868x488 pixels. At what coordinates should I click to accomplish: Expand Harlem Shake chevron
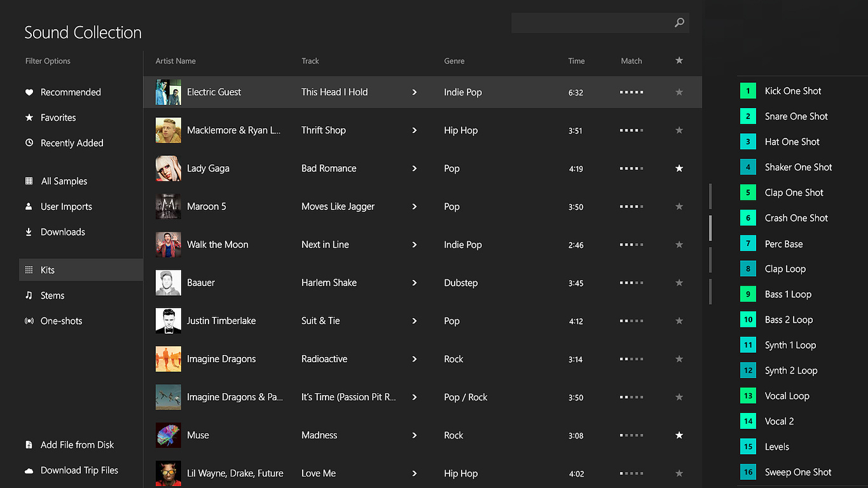pos(415,283)
